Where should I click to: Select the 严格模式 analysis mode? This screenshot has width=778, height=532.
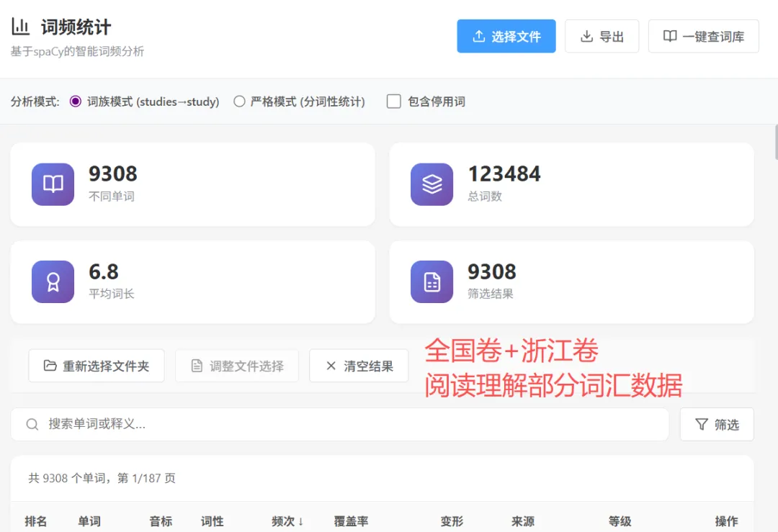238,102
